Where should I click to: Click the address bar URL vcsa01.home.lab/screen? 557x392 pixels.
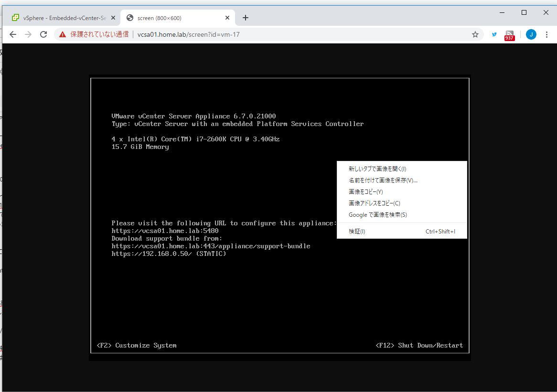[x=188, y=34]
